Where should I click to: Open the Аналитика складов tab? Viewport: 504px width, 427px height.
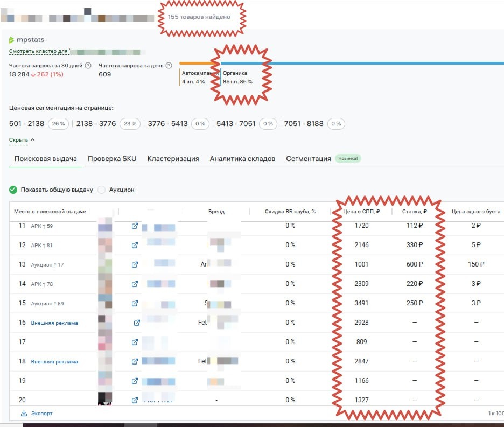tap(242, 158)
